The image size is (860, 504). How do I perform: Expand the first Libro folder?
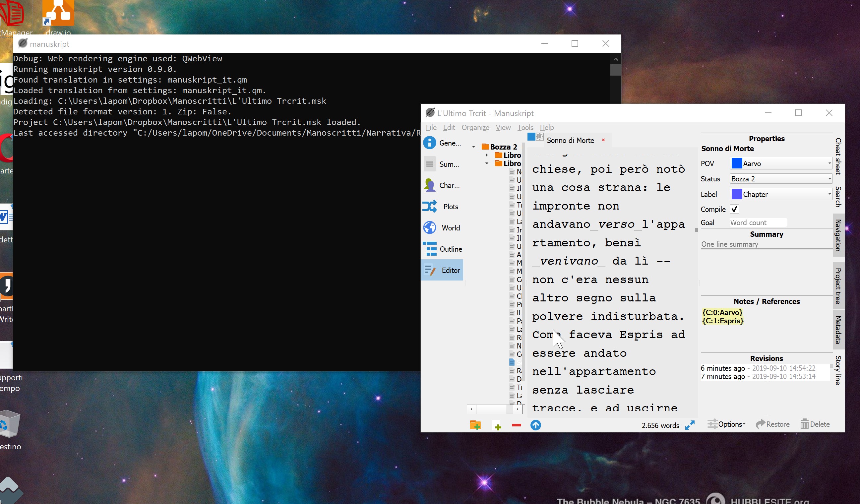click(486, 155)
